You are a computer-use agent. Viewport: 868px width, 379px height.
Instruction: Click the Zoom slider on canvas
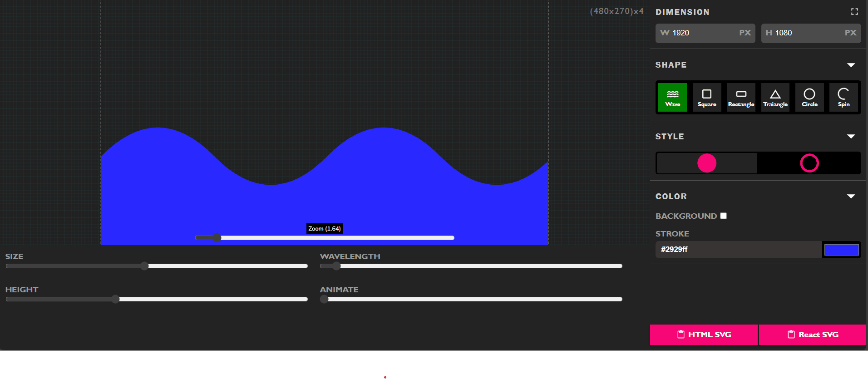click(x=325, y=238)
